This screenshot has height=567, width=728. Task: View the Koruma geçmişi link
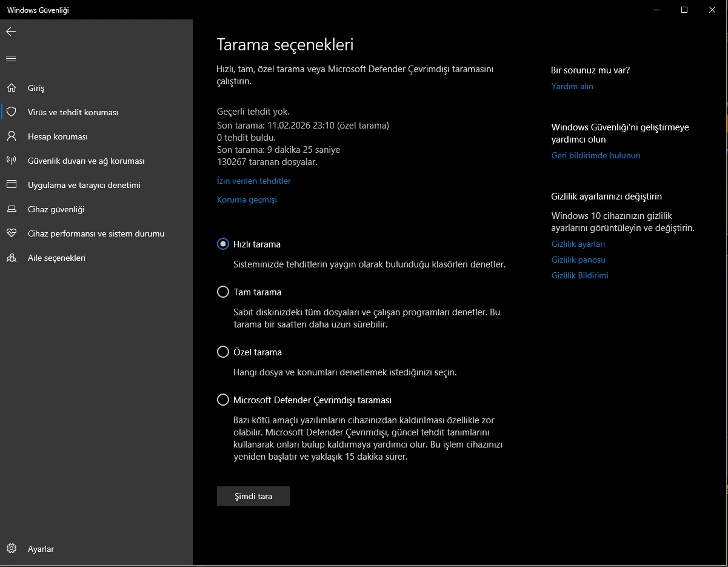(x=247, y=200)
